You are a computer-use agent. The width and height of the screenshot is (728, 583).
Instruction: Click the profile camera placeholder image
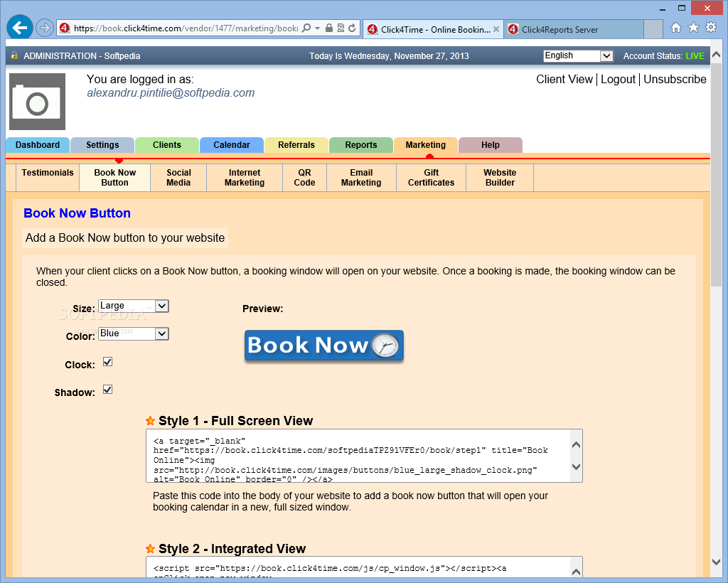click(x=37, y=102)
